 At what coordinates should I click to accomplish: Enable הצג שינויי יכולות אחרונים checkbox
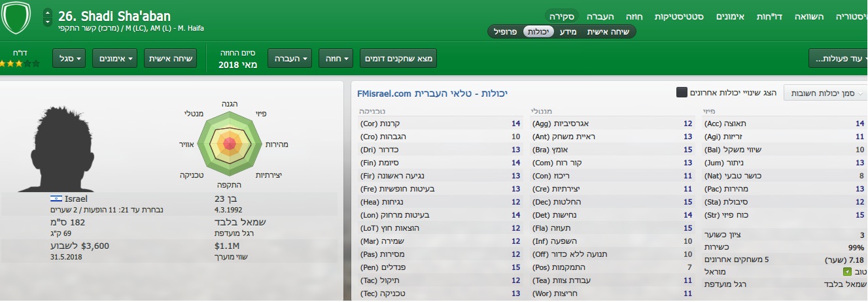[682, 93]
